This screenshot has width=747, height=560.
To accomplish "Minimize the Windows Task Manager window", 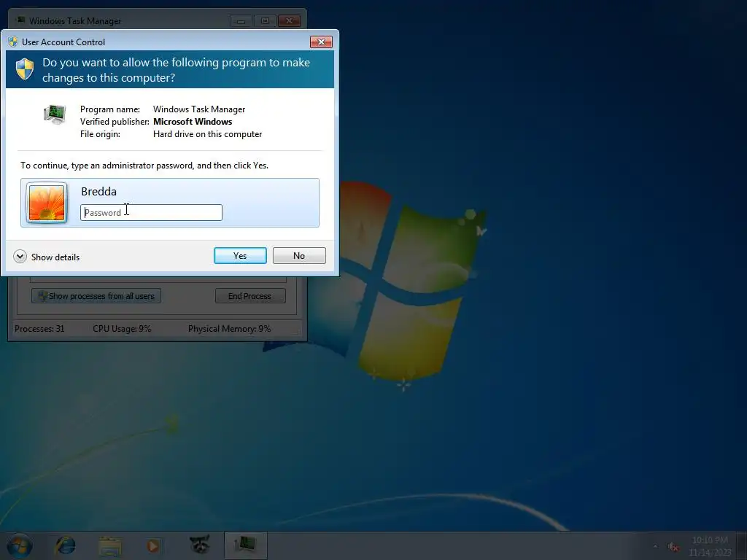I will (x=241, y=21).
